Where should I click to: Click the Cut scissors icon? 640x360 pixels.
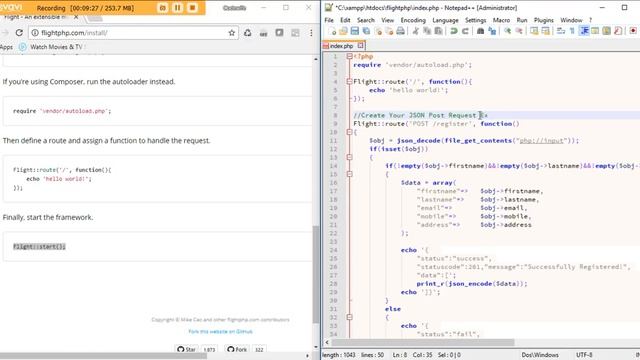pos(416,31)
